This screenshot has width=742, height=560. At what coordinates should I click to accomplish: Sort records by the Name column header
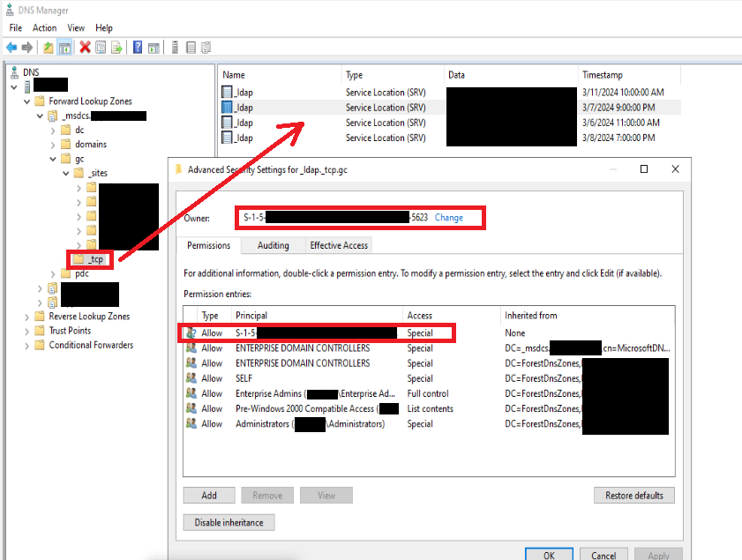281,75
